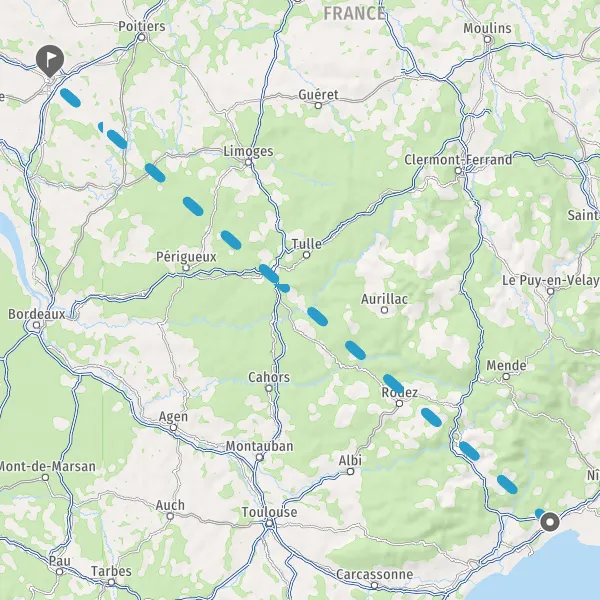The width and height of the screenshot is (600, 600).
Task: Click the Albi city marker
Action: [351, 472]
